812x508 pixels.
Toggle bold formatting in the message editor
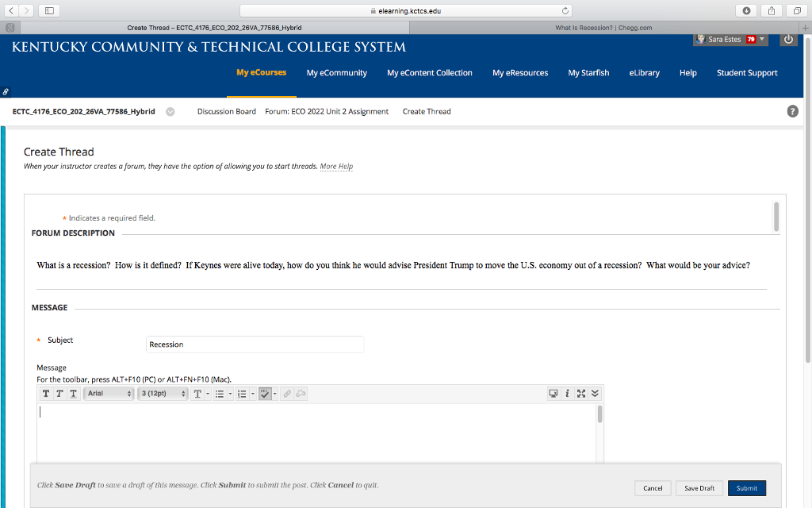pyautogui.click(x=45, y=393)
